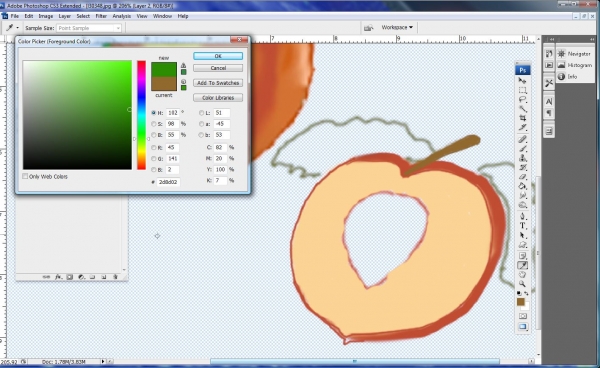Select the Healing Brush tool
This screenshot has width=600, height=368.
click(x=522, y=139)
